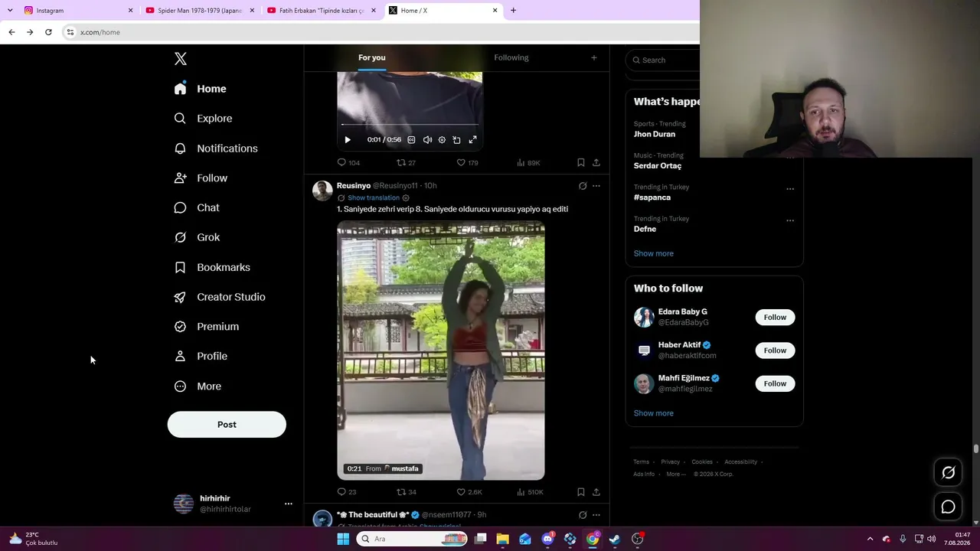Screen dimensions: 980x551
Task: Share Reusinyo's post
Action: [596, 492]
